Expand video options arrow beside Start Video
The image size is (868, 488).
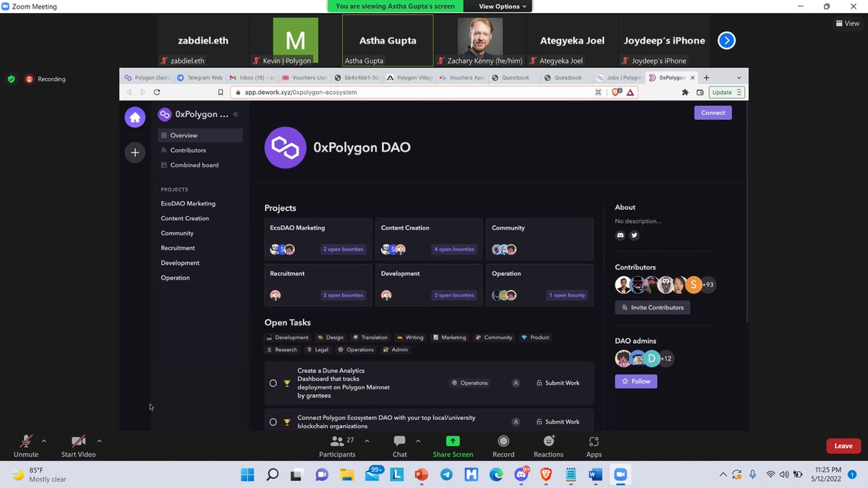click(x=99, y=440)
